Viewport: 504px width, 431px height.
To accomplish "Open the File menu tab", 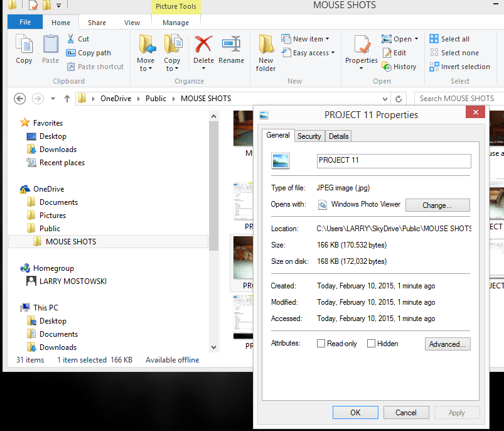I will (25, 22).
